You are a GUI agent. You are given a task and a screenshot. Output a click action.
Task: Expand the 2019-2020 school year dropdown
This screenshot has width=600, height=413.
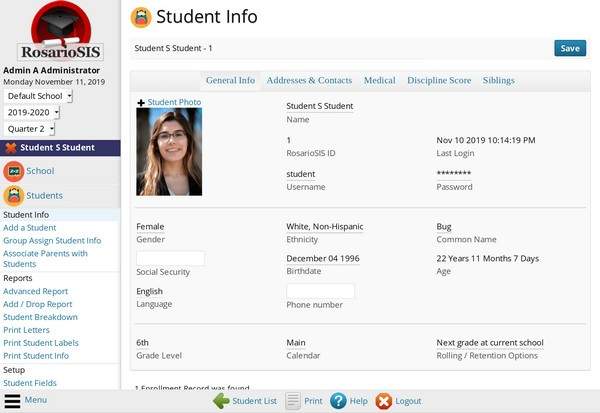click(x=33, y=112)
